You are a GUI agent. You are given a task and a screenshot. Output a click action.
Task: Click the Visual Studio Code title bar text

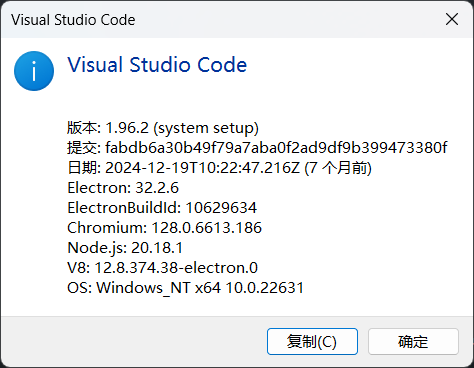pyautogui.click(x=73, y=20)
